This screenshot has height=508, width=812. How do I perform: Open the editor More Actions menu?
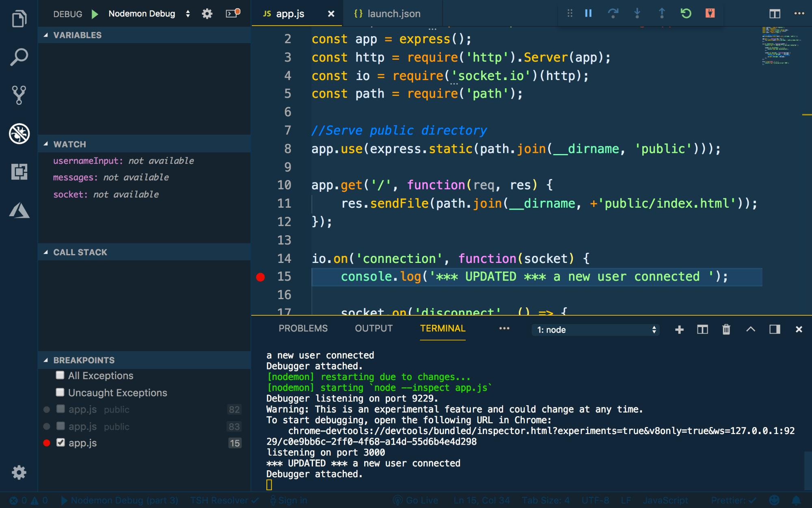(799, 13)
